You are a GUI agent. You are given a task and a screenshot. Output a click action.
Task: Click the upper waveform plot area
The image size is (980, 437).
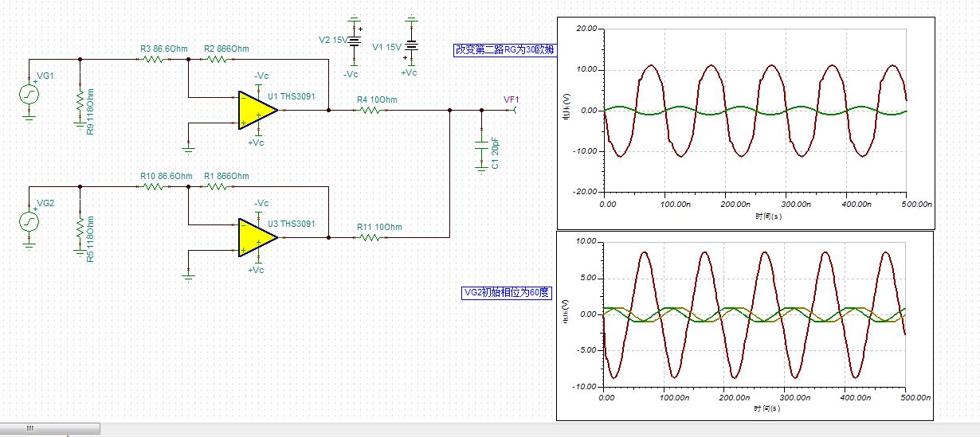(756, 111)
